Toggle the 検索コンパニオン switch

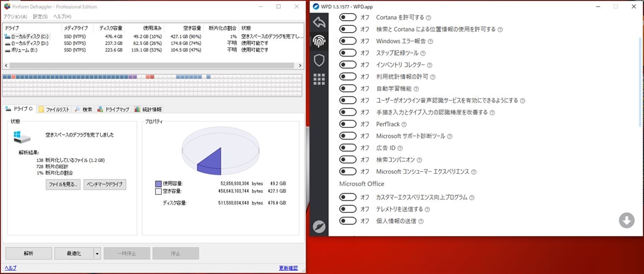tap(348, 159)
